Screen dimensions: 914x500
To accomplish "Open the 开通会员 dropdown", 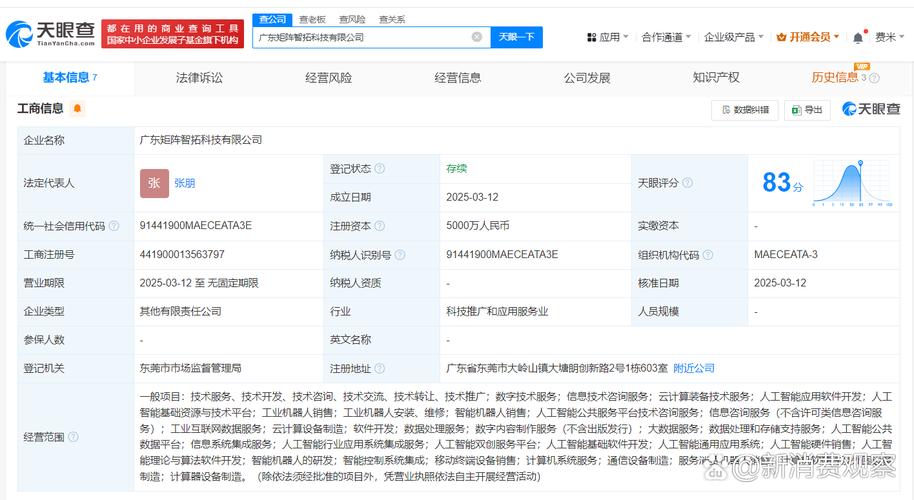I will click(808, 37).
